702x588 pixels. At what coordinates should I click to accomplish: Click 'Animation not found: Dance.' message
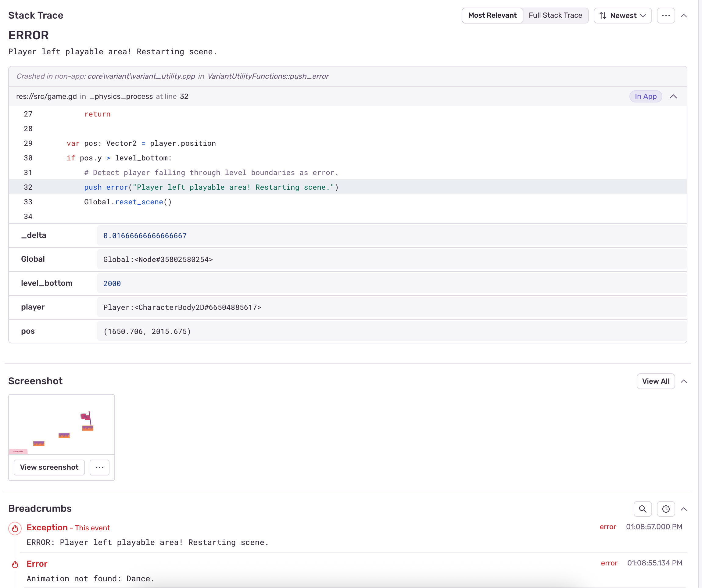point(90,579)
